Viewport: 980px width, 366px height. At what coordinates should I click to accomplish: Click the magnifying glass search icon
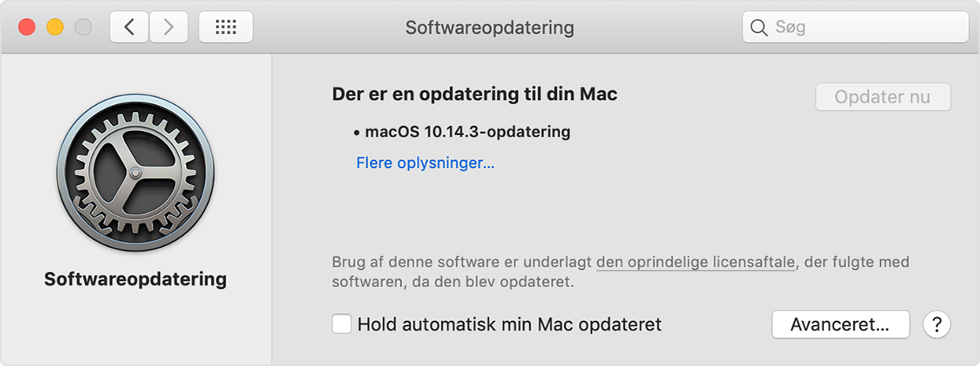759,28
